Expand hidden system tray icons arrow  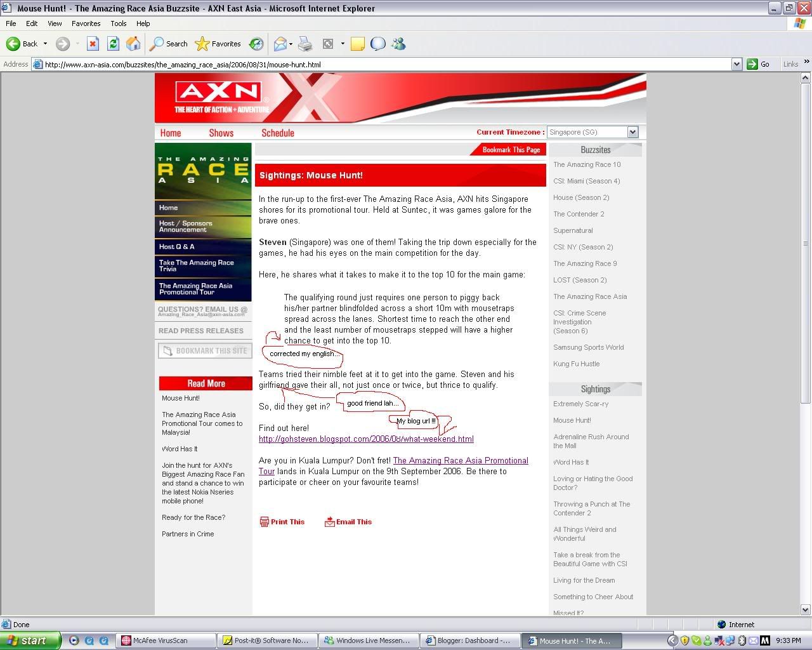click(x=673, y=640)
